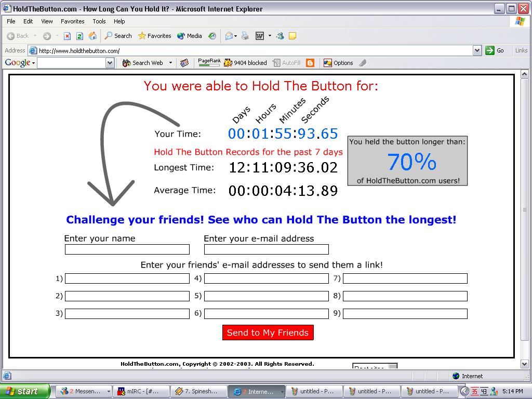Open the History toolbar icon
The width and height of the screenshot is (532, 399).
click(212, 36)
